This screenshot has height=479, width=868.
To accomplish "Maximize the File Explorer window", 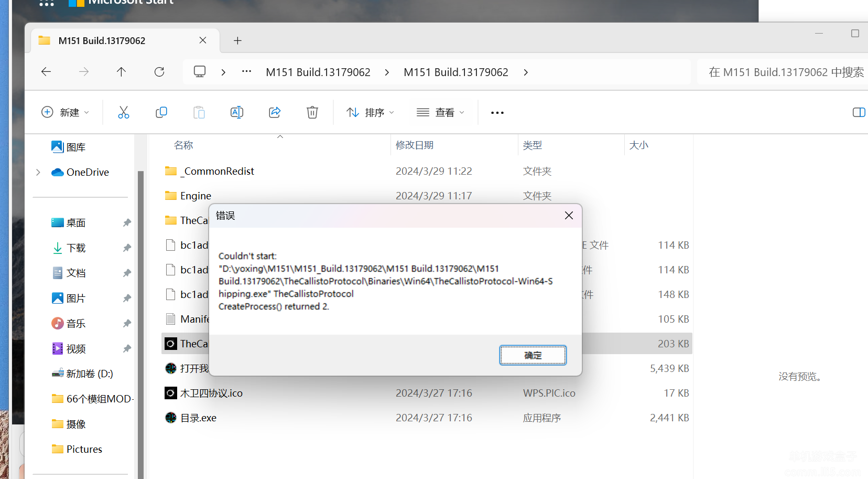I will coord(855,34).
